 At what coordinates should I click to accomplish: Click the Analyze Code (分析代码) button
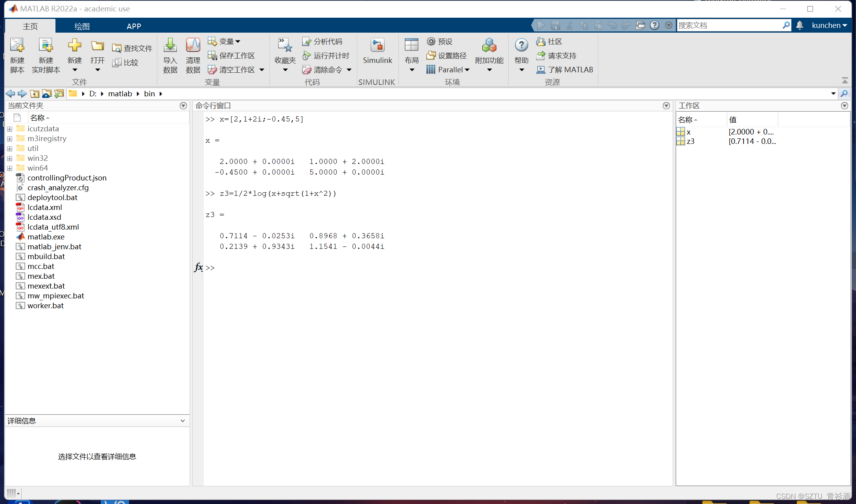pyautogui.click(x=322, y=41)
